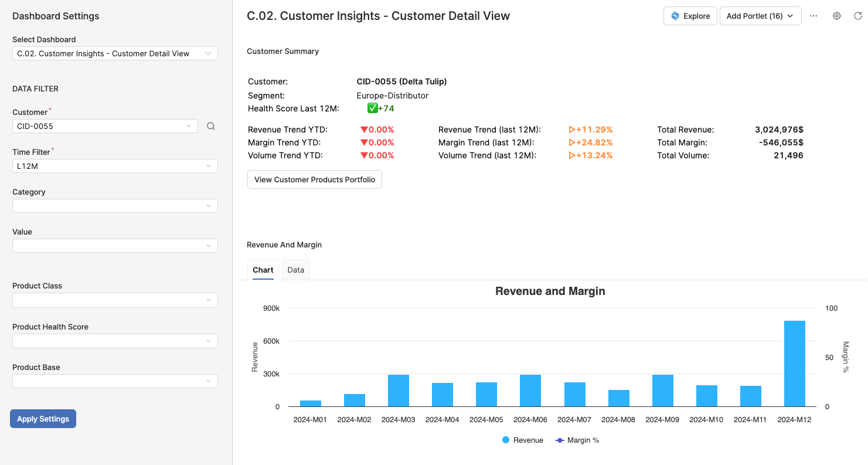Click the Revenue Trend YTD red arrow indicator
The height and width of the screenshot is (465, 868).
[363, 130]
